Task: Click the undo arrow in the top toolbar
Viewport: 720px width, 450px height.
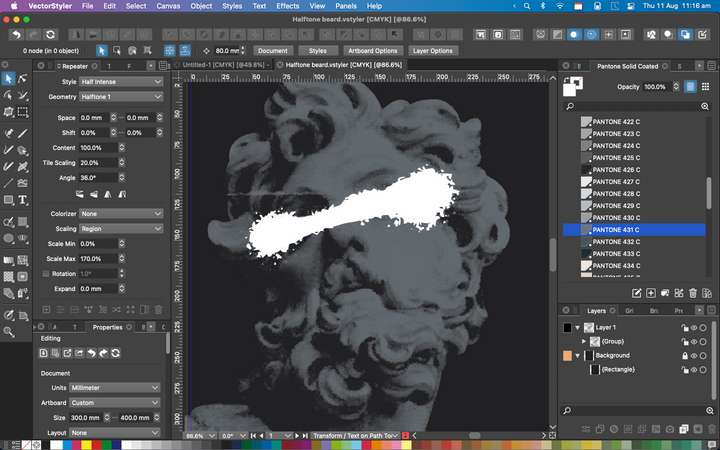Action: tap(17, 34)
